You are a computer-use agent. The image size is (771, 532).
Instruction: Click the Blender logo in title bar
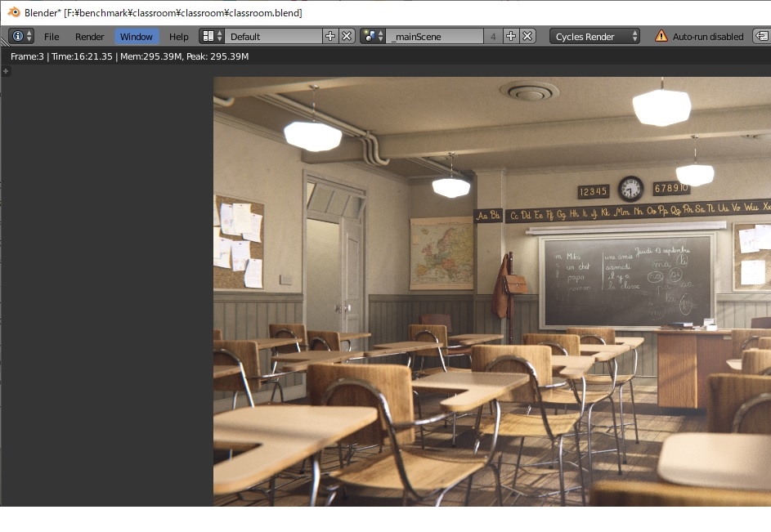14,12
